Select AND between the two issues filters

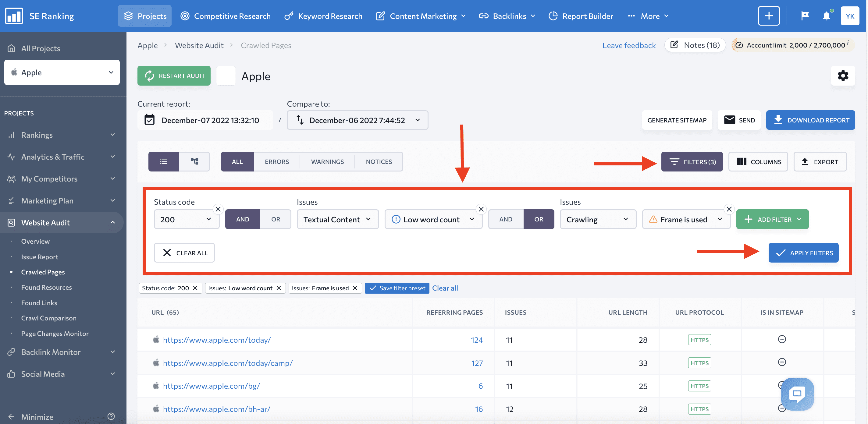(505, 219)
